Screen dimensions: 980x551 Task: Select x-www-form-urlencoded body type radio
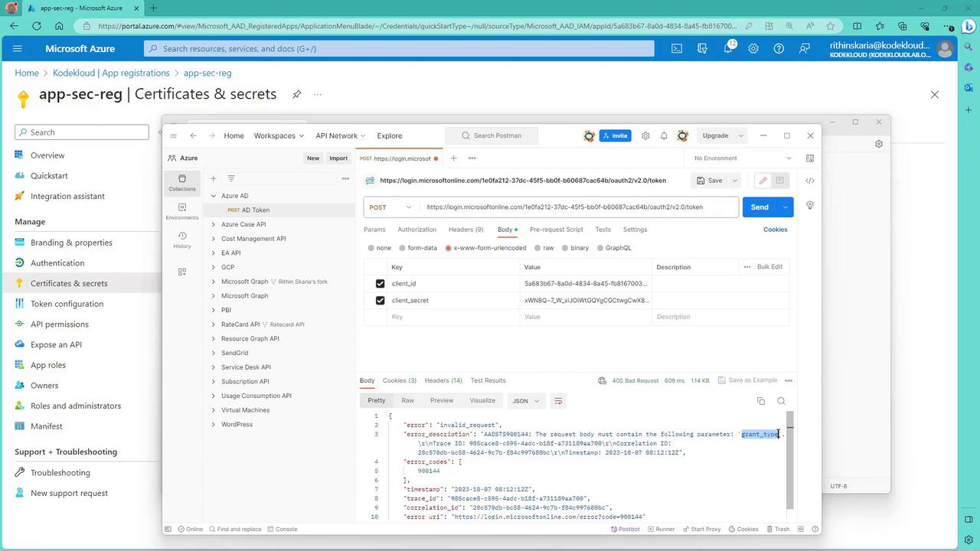448,248
